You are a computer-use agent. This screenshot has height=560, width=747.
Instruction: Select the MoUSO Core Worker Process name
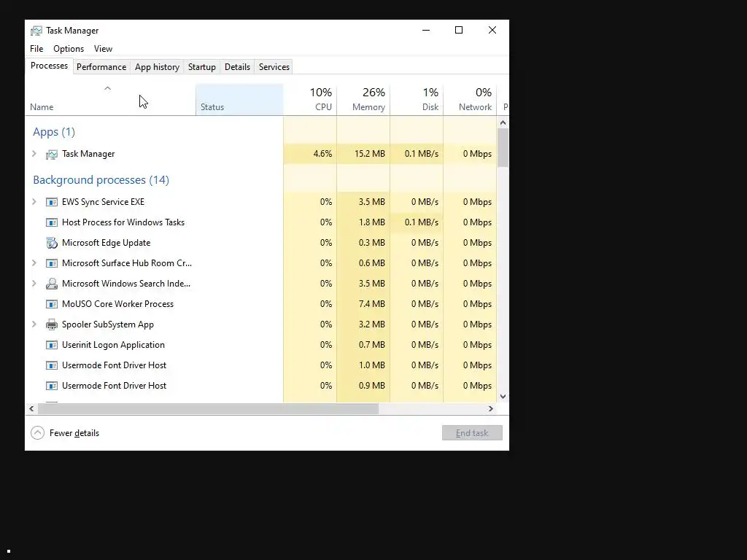117,304
